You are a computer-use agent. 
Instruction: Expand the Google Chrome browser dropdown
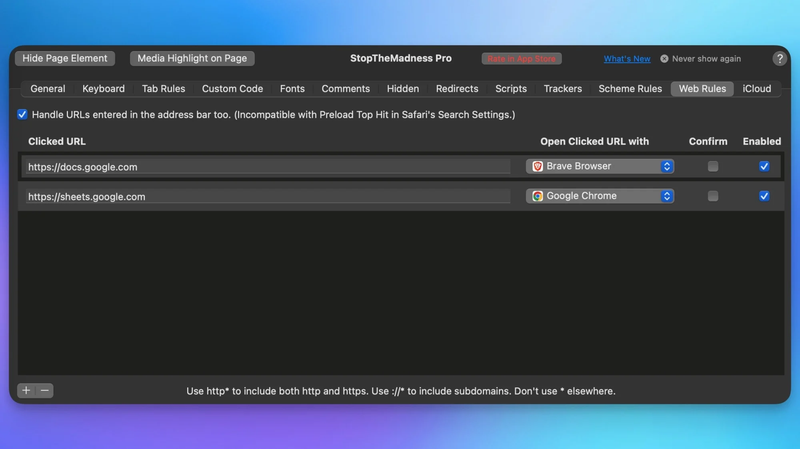667,197
